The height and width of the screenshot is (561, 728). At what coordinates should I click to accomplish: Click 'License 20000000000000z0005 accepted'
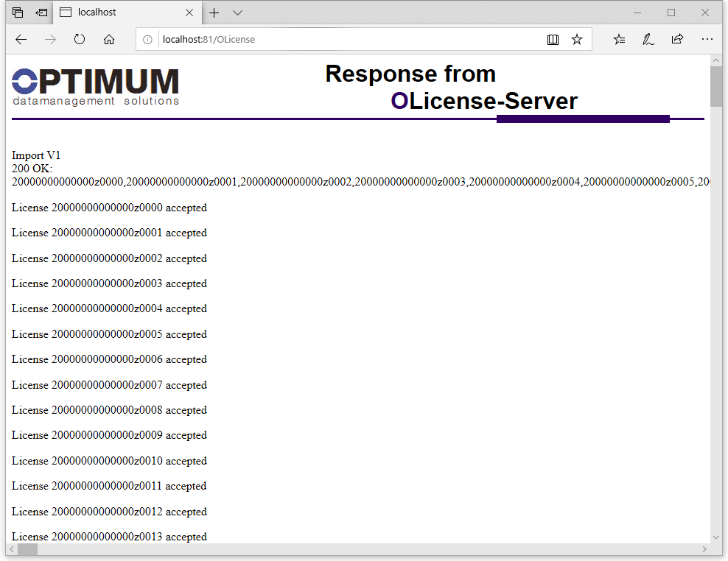coord(109,334)
